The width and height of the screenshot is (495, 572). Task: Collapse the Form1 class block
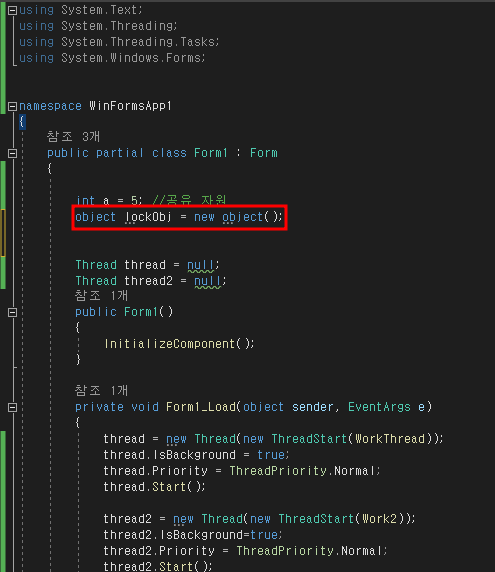click(x=12, y=153)
